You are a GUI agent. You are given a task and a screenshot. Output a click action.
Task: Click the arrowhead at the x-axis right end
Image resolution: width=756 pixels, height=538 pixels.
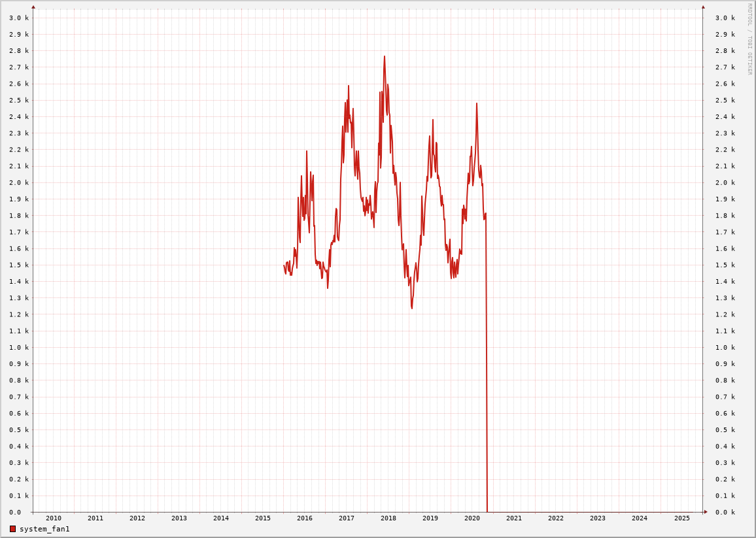(x=706, y=512)
